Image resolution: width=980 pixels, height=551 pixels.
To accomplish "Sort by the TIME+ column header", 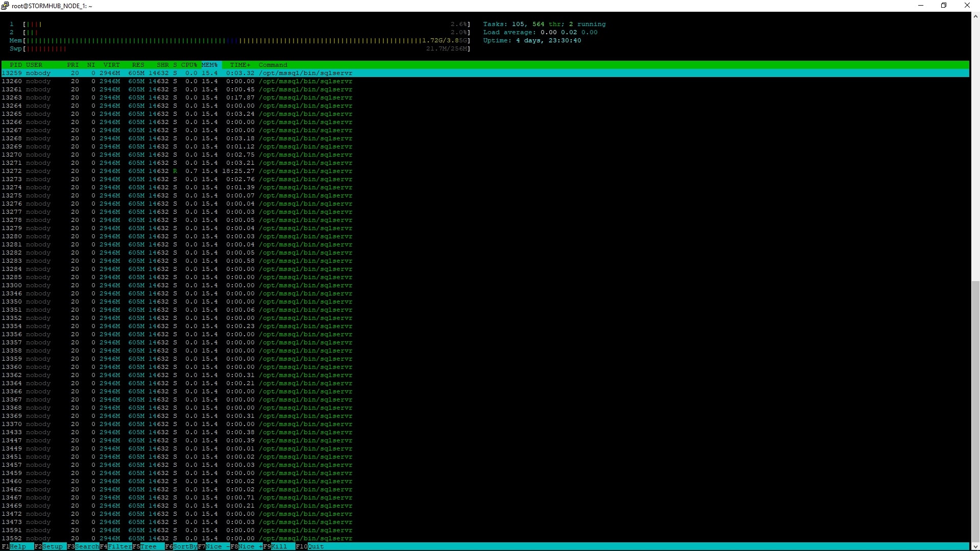I will coord(240,65).
